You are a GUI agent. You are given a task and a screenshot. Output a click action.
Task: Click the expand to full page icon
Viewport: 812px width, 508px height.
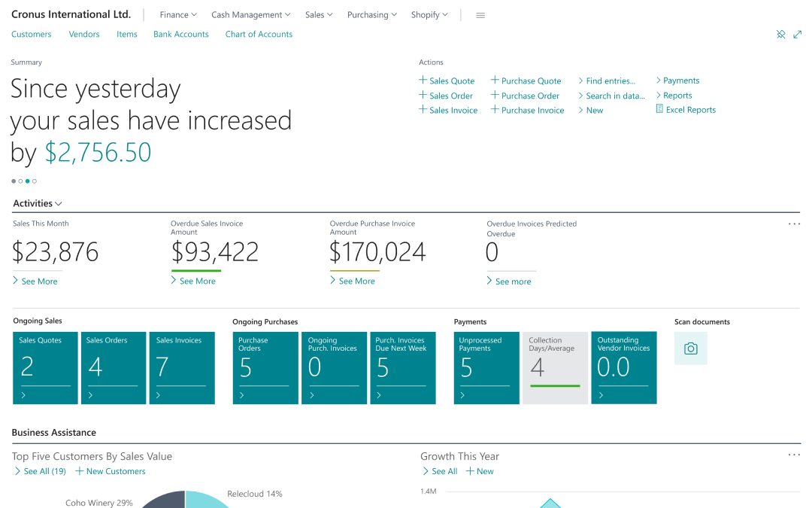[x=797, y=34]
